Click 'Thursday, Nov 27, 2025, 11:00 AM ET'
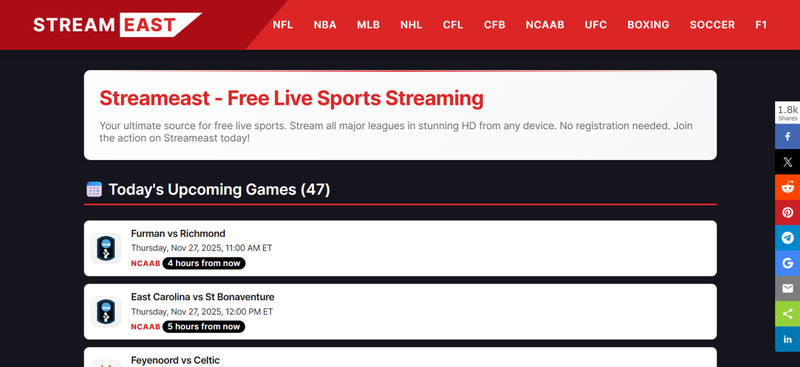 coord(202,248)
